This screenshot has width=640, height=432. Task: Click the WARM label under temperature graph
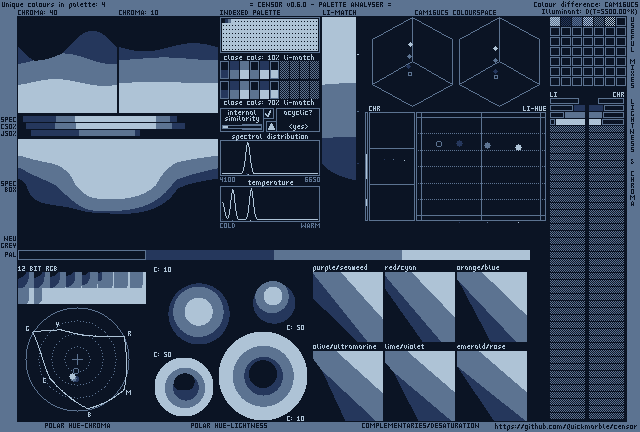(311, 226)
